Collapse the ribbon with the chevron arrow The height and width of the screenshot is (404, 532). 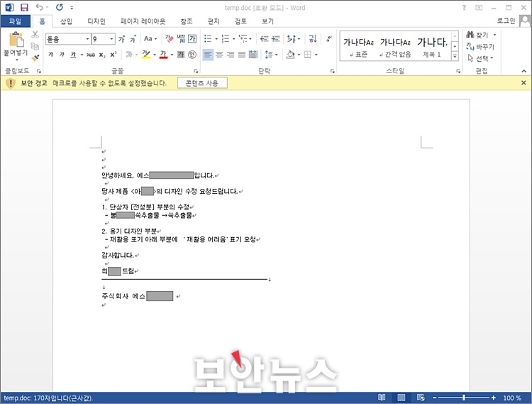pos(524,71)
